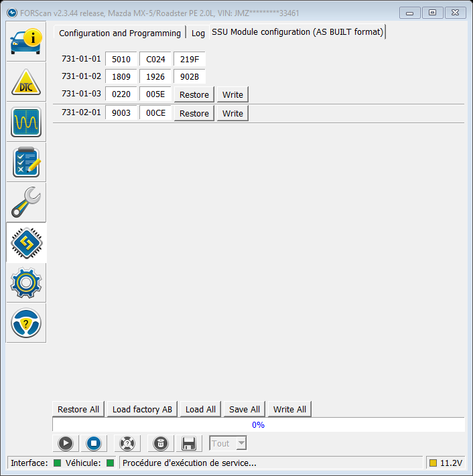Click Write for row 731-02-01

click(232, 113)
